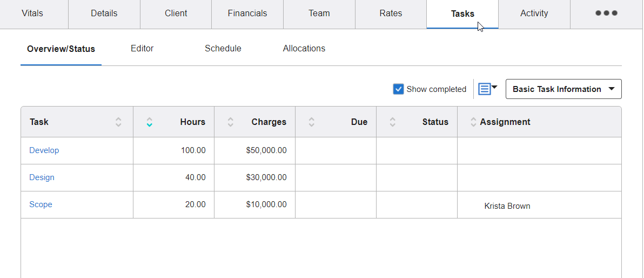This screenshot has height=278, width=644.
Task: Expand the Basic Task Information dropdown
Action: (563, 89)
